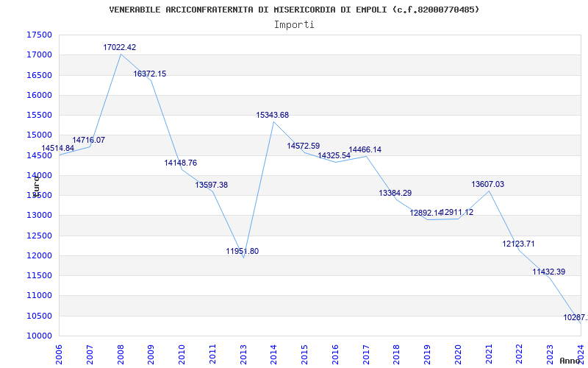Click x-axis year label 2020
This screenshot has height=368, width=588.
tap(458, 354)
